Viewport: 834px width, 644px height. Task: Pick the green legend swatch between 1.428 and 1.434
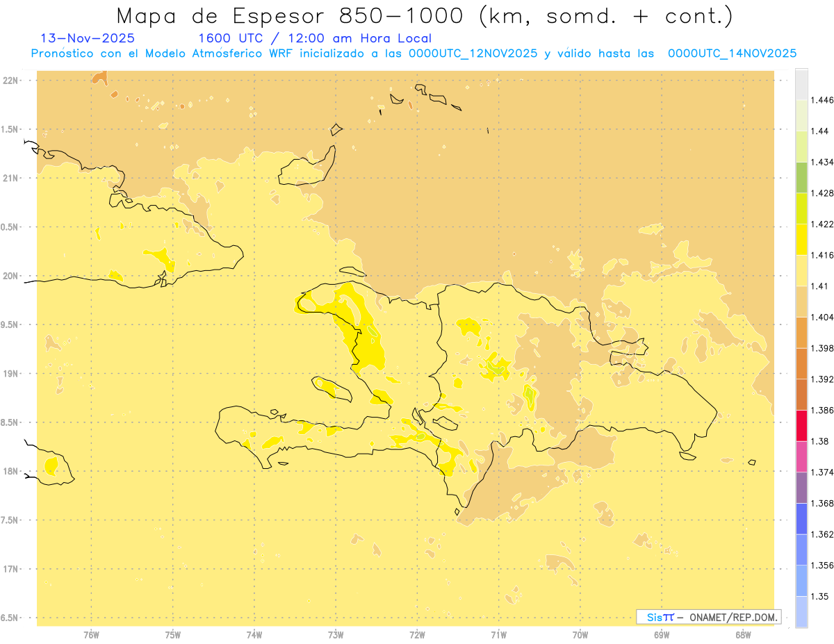801,177
